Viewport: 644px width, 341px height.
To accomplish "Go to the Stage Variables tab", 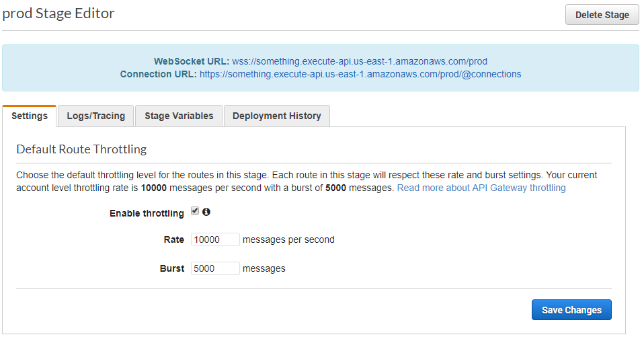I will coord(179,116).
